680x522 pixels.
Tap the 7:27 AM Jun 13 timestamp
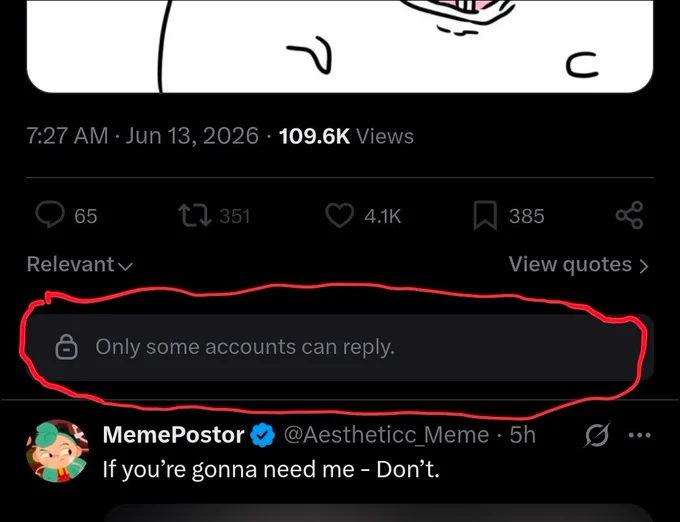point(143,136)
